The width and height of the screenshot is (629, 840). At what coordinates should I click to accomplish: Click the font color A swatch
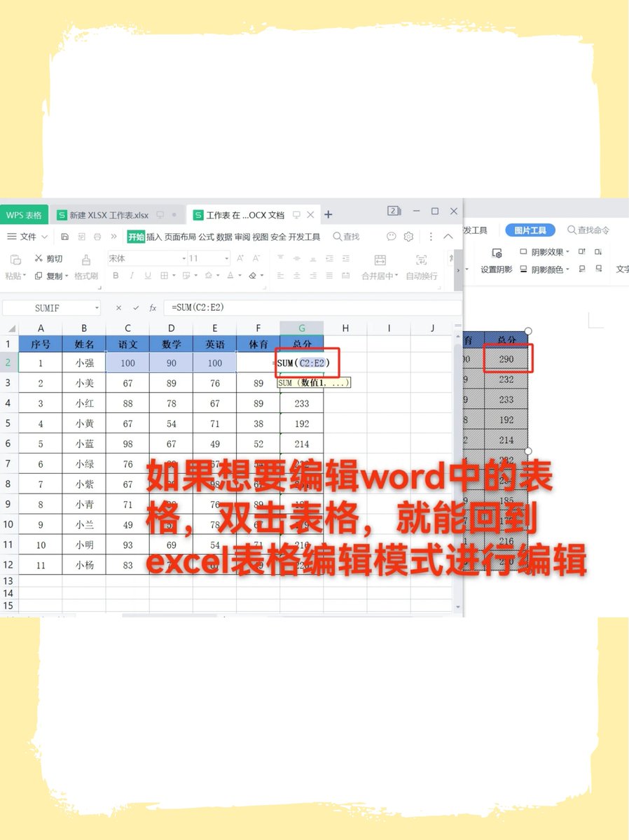pos(230,276)
